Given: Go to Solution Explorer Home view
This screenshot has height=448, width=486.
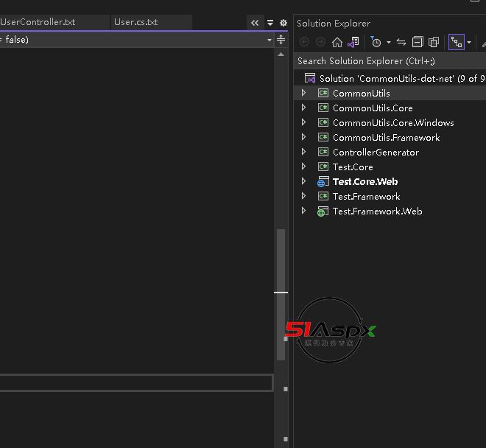Looking at the screenshot, I should [337, 42].
